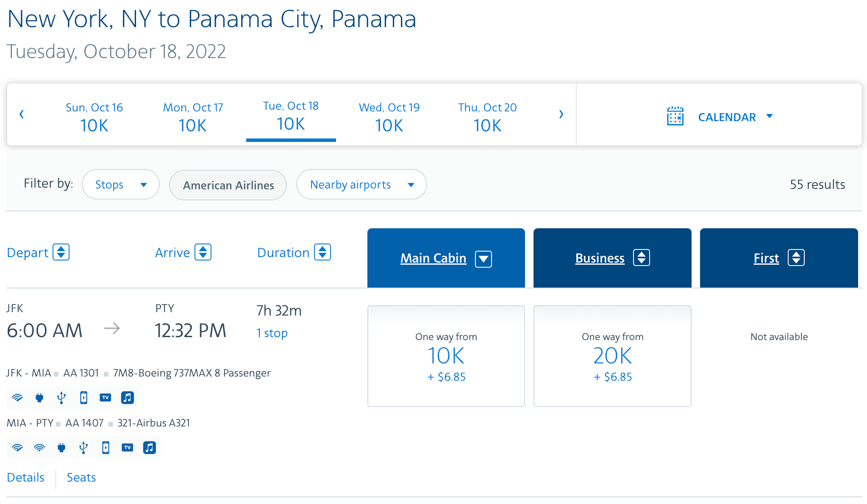867x504 pixels.
Task: Open the Stops filter dropdown
Action: pyautogui.click(x=121, y=185)
